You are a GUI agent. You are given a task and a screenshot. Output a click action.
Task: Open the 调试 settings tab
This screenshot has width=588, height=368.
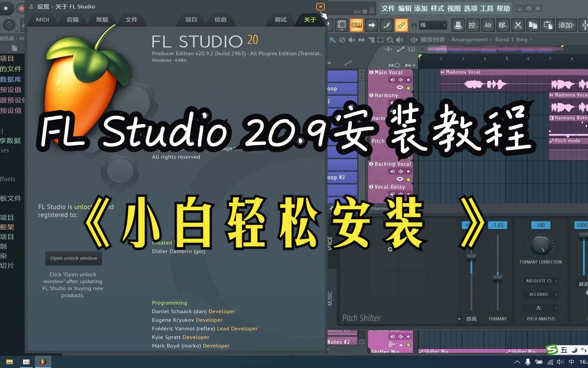280,20
